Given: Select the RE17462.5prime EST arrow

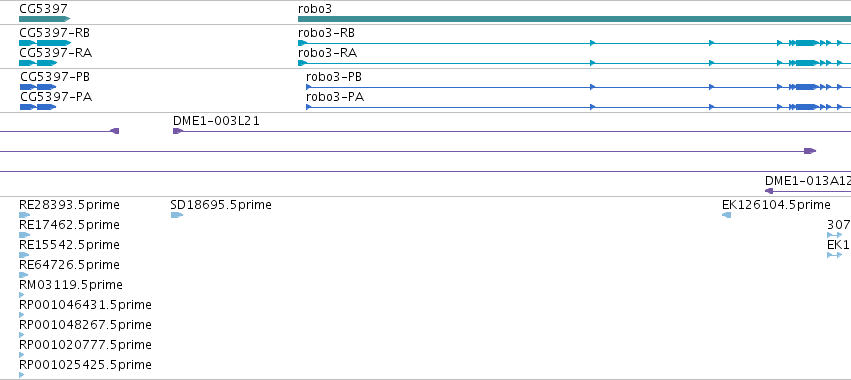Looking at the screenshot, I should pyautogui.click(x=24, y=235).
